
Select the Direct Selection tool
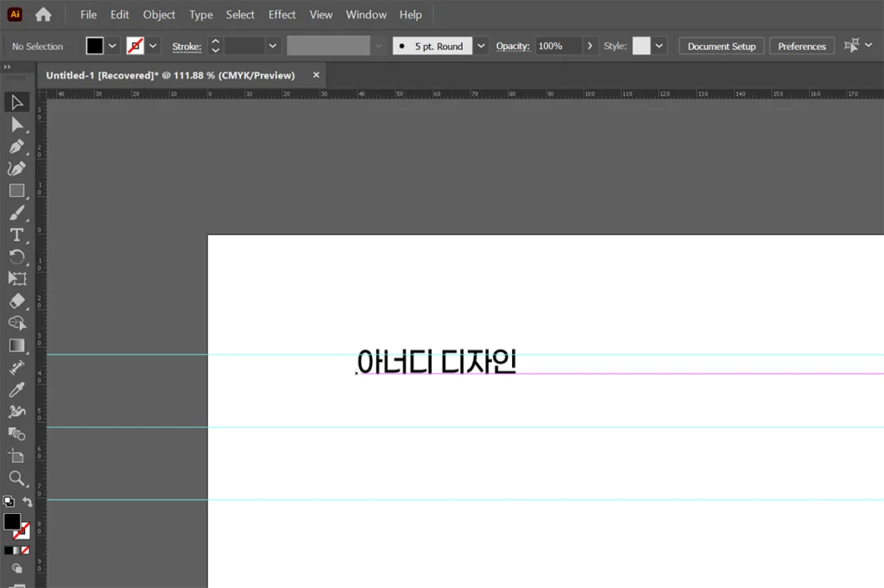(16, 124)
